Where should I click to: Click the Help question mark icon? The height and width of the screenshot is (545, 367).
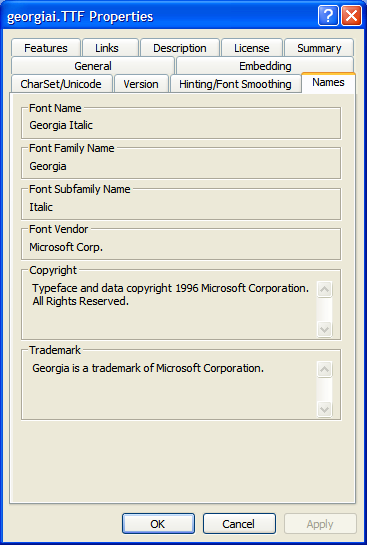coord(328,16)
